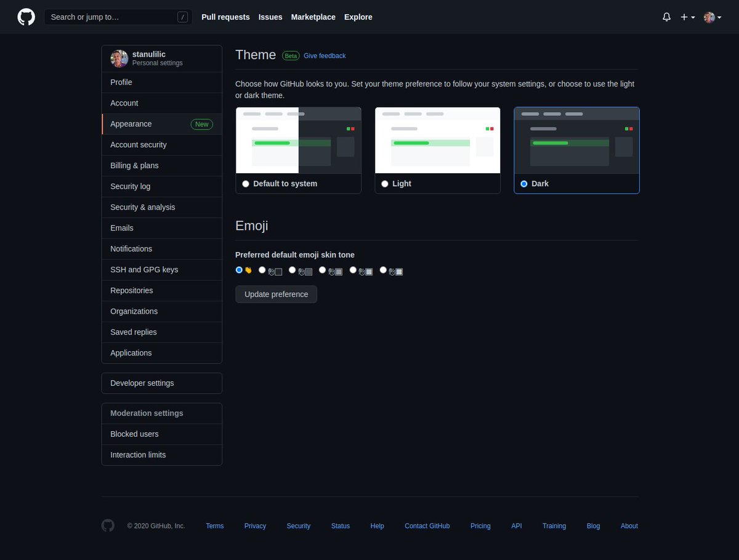Select the Default to system theme option

245,183
